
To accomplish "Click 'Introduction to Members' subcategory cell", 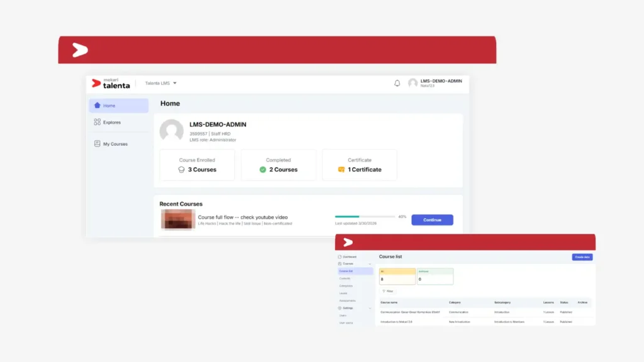I will [509, 322].
